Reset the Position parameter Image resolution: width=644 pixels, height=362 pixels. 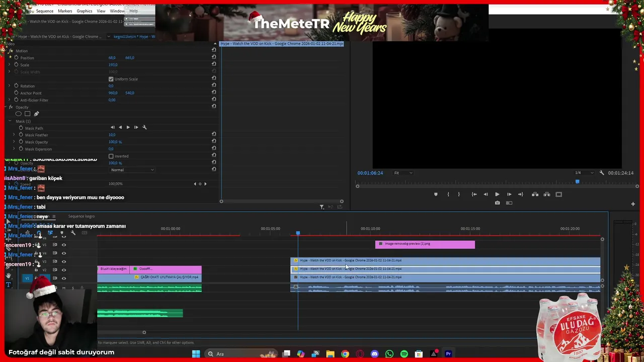point(214,57)
